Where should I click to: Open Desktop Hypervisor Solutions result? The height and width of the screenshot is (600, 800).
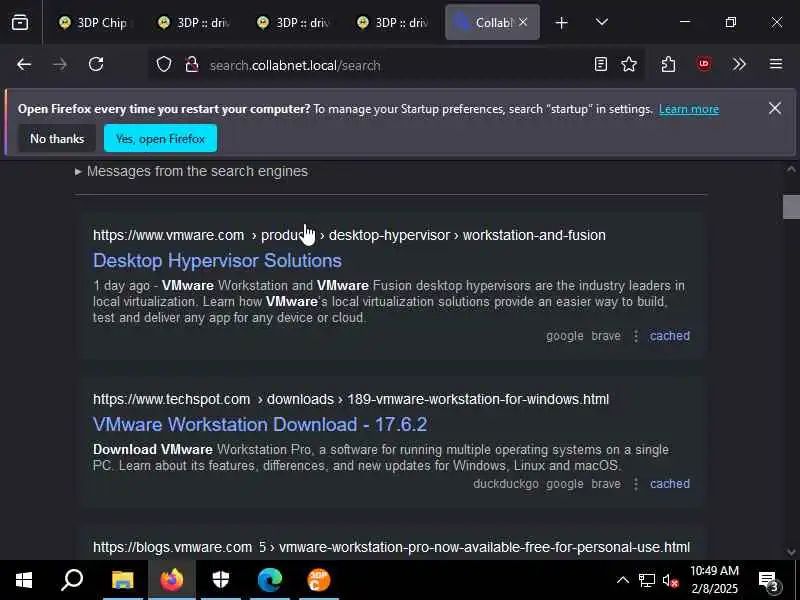pyautogui.click(x=217, y=261)
